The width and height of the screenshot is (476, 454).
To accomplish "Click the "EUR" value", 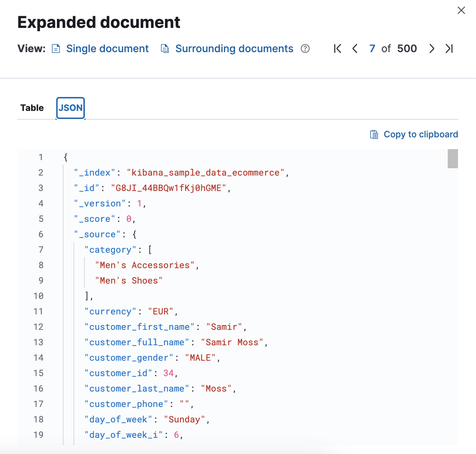I will (x=161, y=311).
